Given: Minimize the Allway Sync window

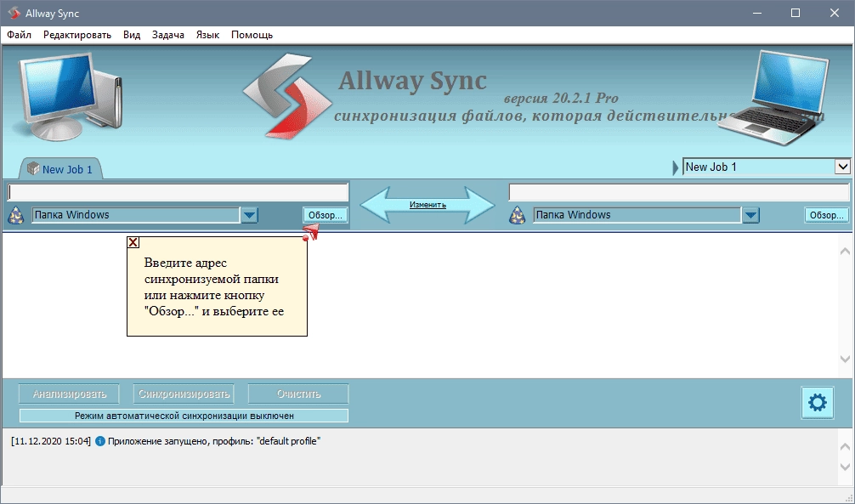Looking at the screenshot, I should 757,13.
